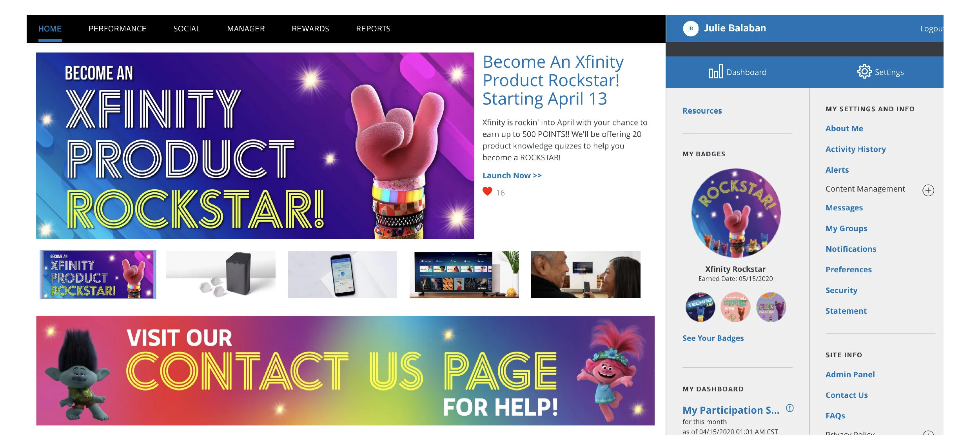The height and width of the screenshot is (447, 980).
Task: Open the Performance menu tab
Action: click(x=118, y=29)
